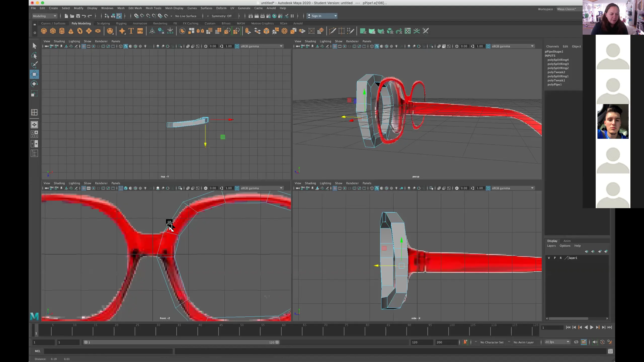Click the layer editor horizontal scrollbar
Viewport: 644px width, 362px height.
point(568,318)
